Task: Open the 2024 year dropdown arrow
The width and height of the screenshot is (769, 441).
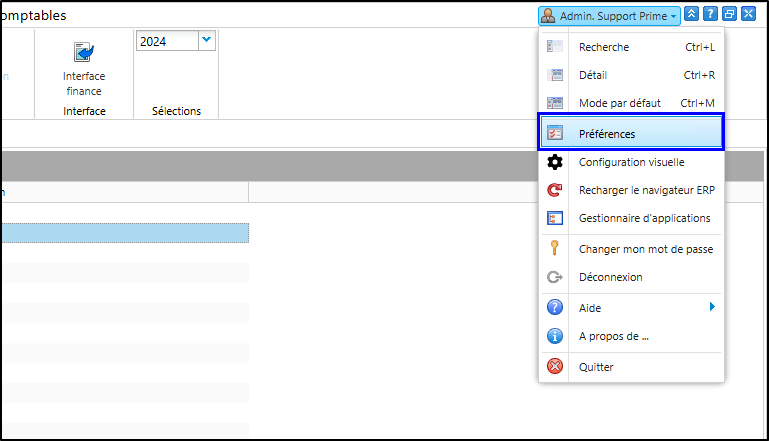Action: tap(207, 40)
